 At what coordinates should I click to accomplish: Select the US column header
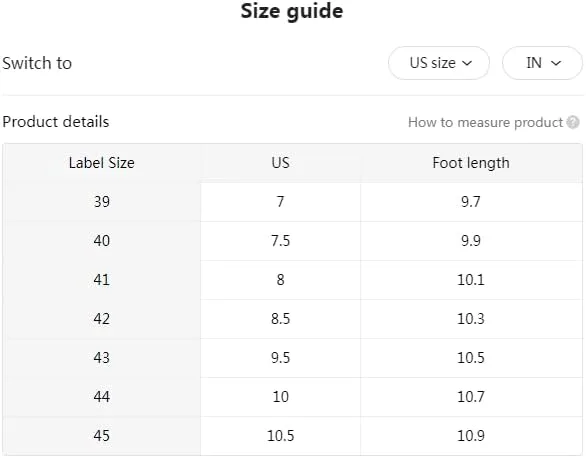coord(281,163)
